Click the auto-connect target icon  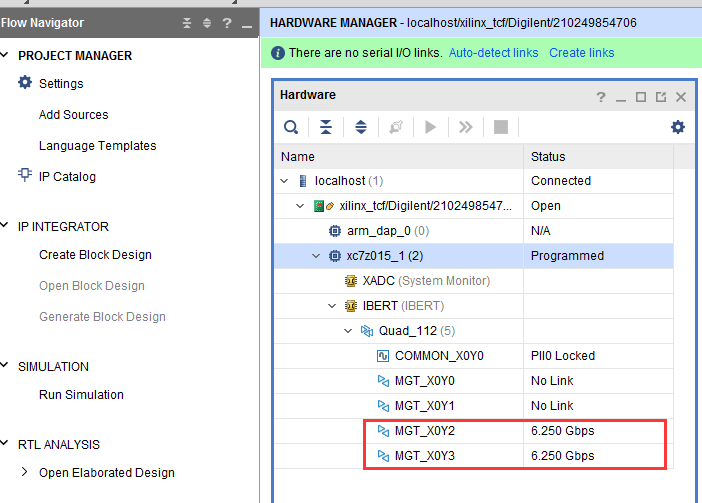[396, 128]
